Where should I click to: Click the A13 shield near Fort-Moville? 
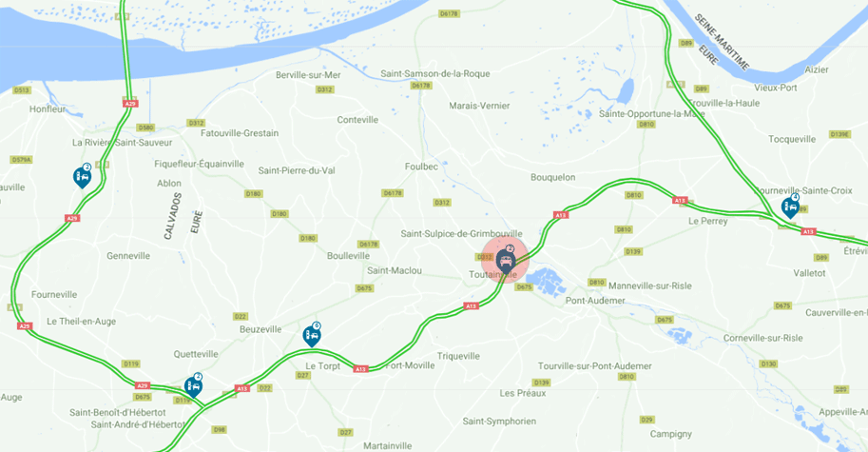point(361,369)
